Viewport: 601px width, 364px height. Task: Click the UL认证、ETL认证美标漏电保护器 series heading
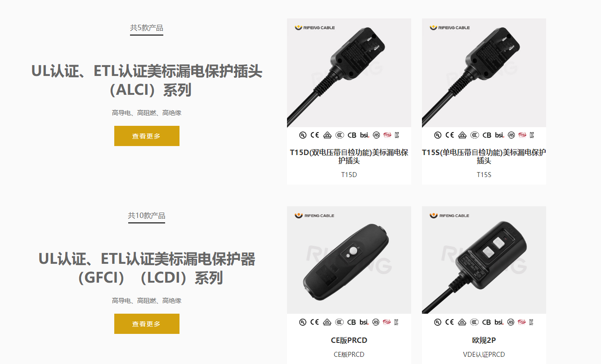[147, 259]
